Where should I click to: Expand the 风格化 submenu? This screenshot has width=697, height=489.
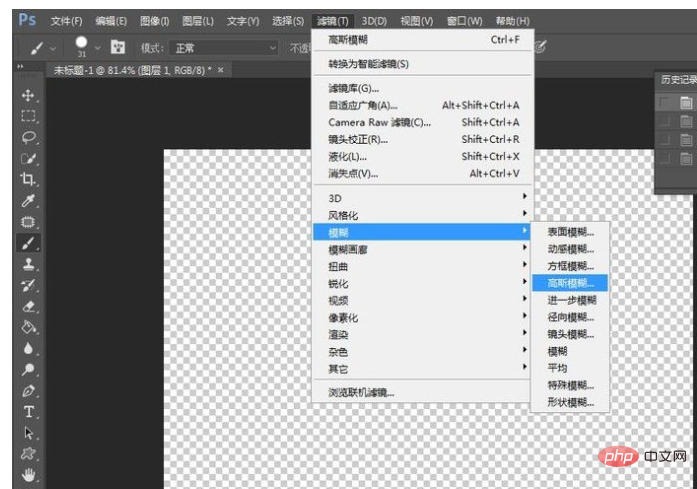coord(422,215)
